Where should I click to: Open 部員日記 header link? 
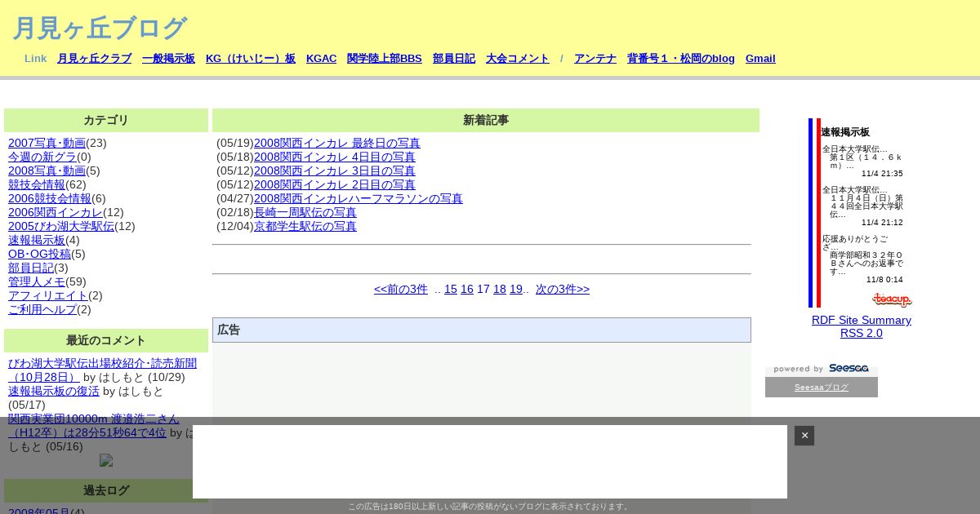pos(454,59)
